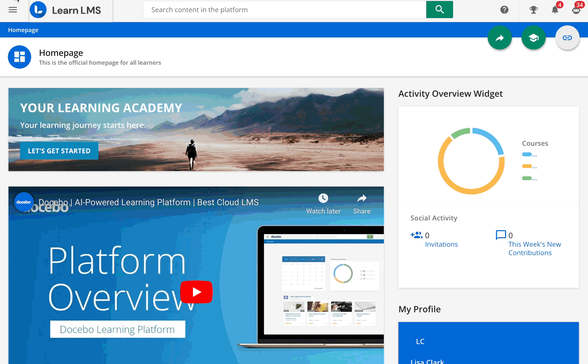Open the trophy/leaderboard icon

533,10
